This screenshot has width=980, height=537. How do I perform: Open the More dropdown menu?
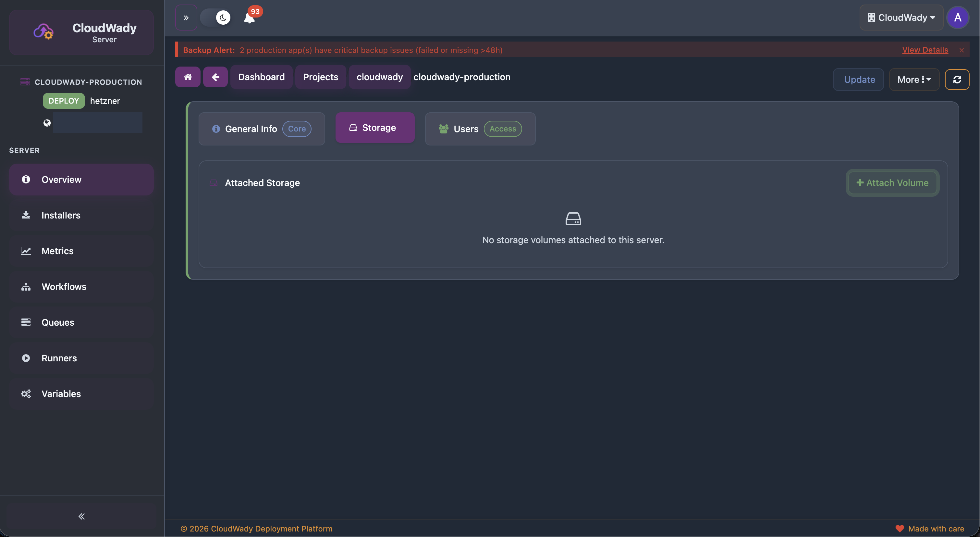[x=914, y=80]
